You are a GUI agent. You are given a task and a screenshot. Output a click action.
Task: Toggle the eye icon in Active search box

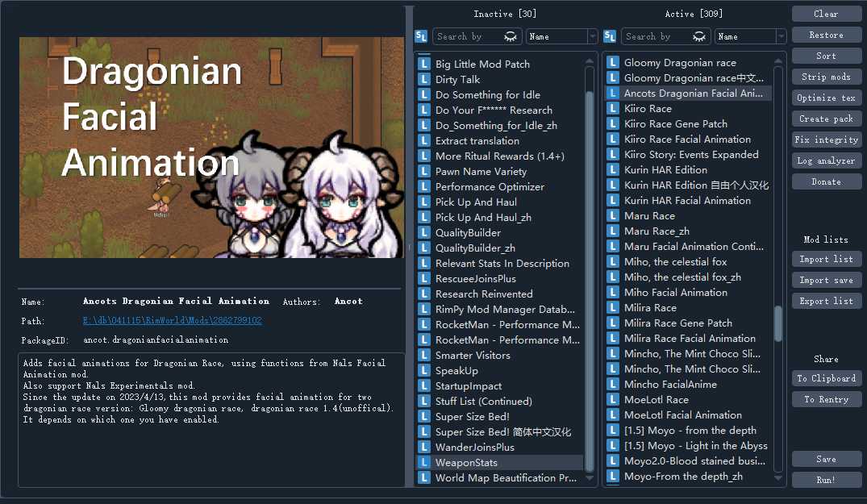pos(699,36)
